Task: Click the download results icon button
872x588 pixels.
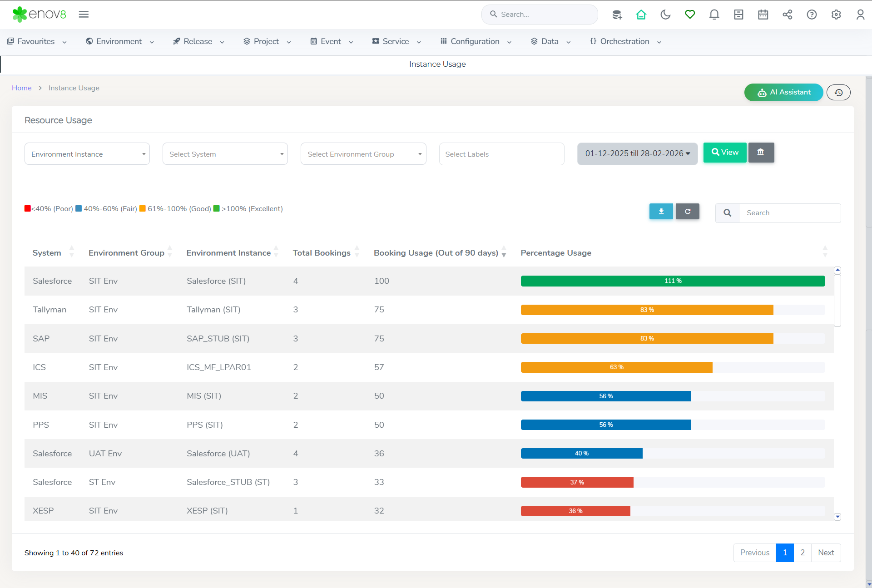Action: pos(661,212)
